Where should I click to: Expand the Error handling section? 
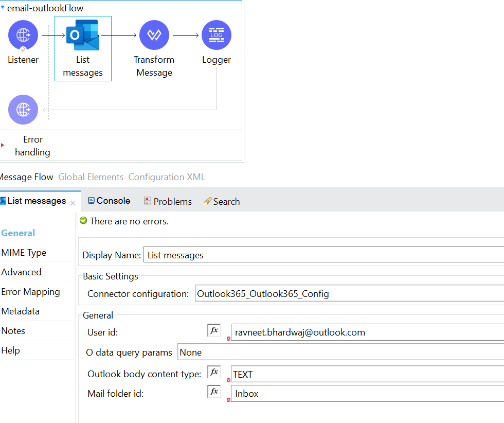3,145
